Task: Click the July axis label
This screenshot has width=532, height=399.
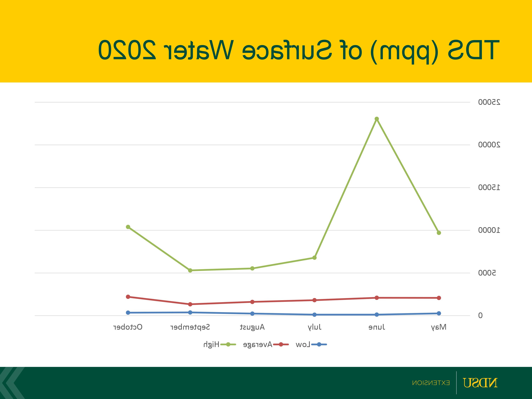Action: (315, 328)
